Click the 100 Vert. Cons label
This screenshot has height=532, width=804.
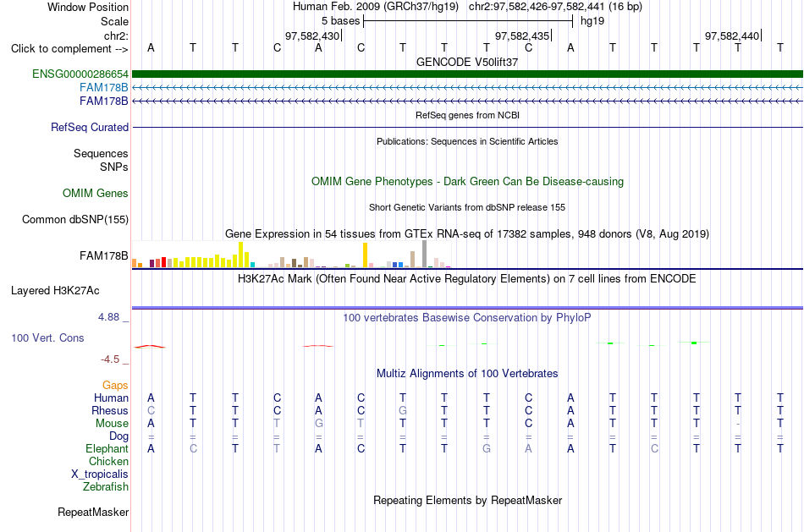[x=47, y=337]
